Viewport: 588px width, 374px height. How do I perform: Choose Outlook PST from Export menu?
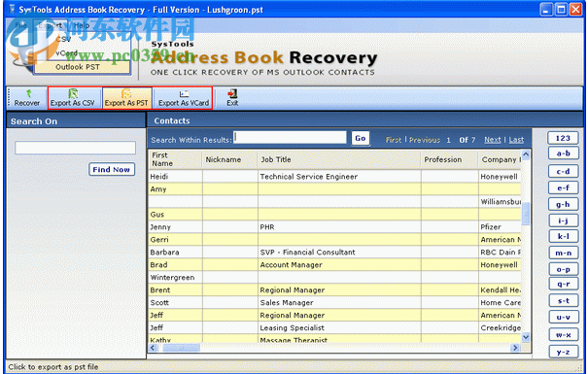click(82, 67)
